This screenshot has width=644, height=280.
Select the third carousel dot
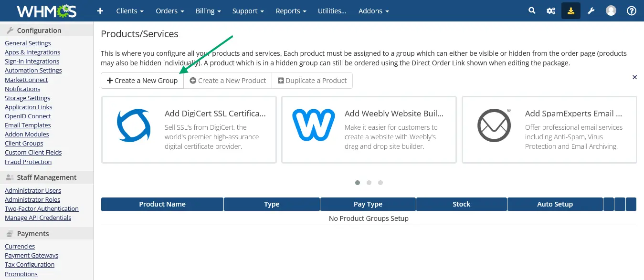[380, 183]
